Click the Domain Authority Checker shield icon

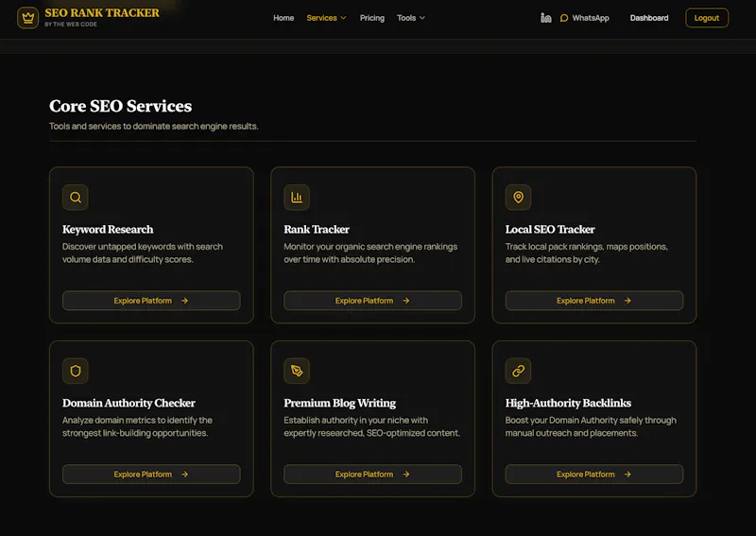point(76,371)
